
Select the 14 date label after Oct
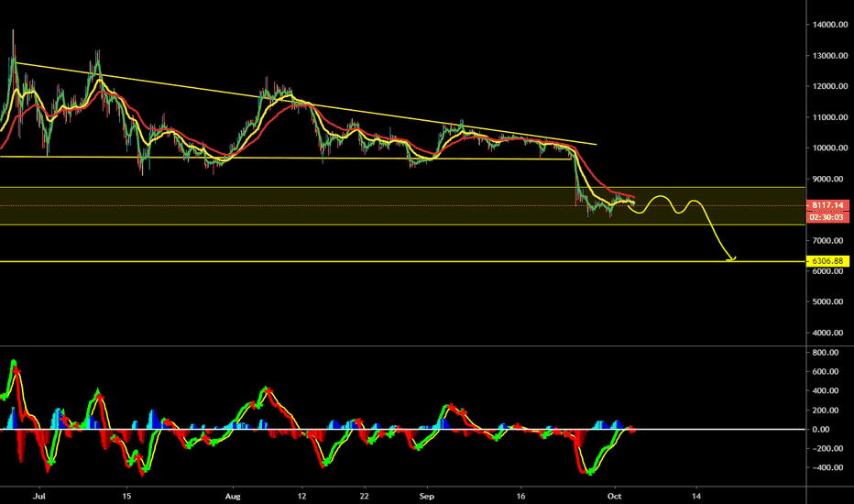[696, 497]
